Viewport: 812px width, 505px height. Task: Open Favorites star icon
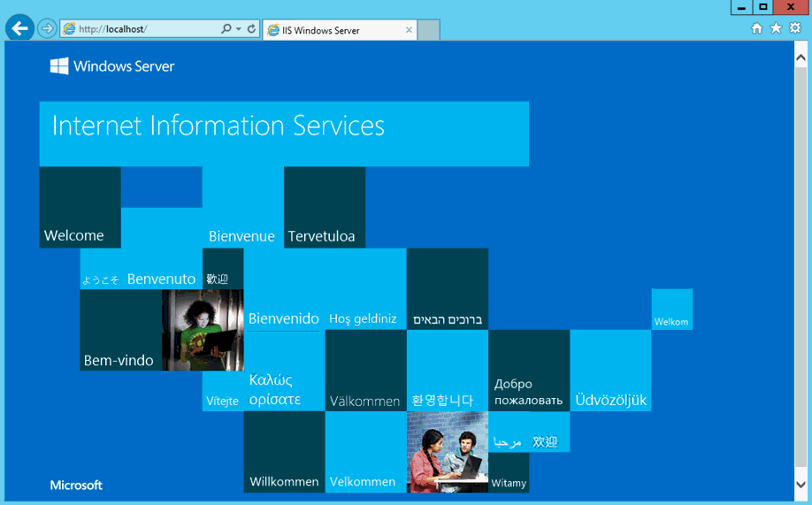[776, 28]
